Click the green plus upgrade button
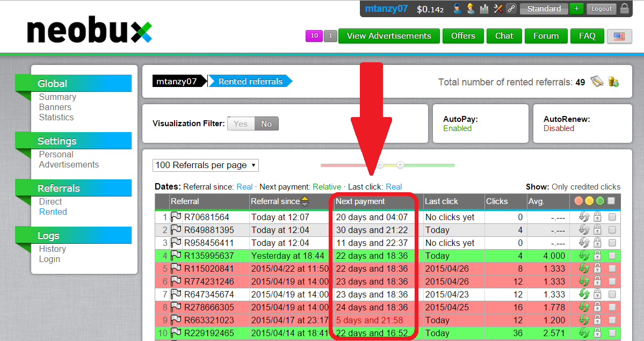 point(576,9)
